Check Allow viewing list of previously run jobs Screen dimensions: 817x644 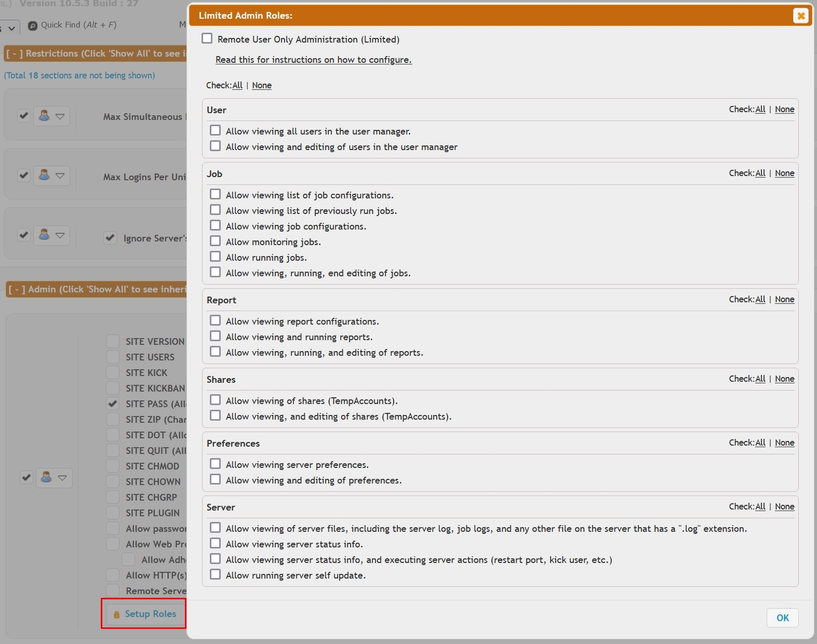216,210
